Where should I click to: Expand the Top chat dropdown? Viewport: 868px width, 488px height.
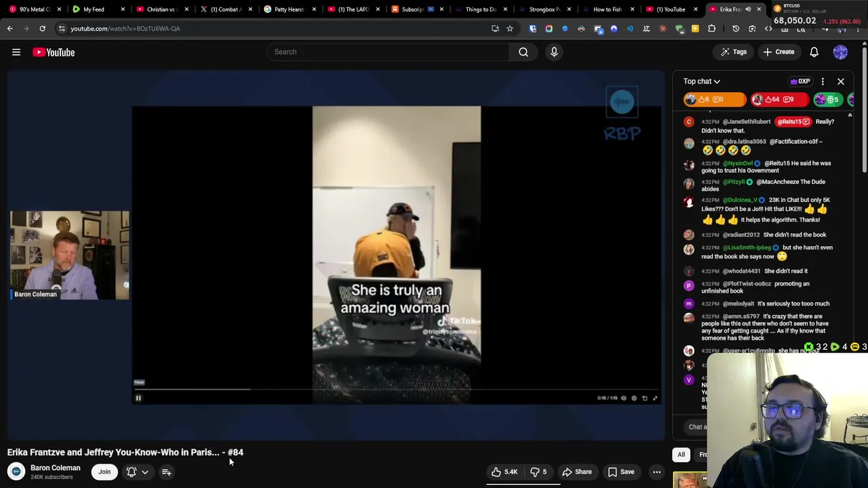(702, 81)
